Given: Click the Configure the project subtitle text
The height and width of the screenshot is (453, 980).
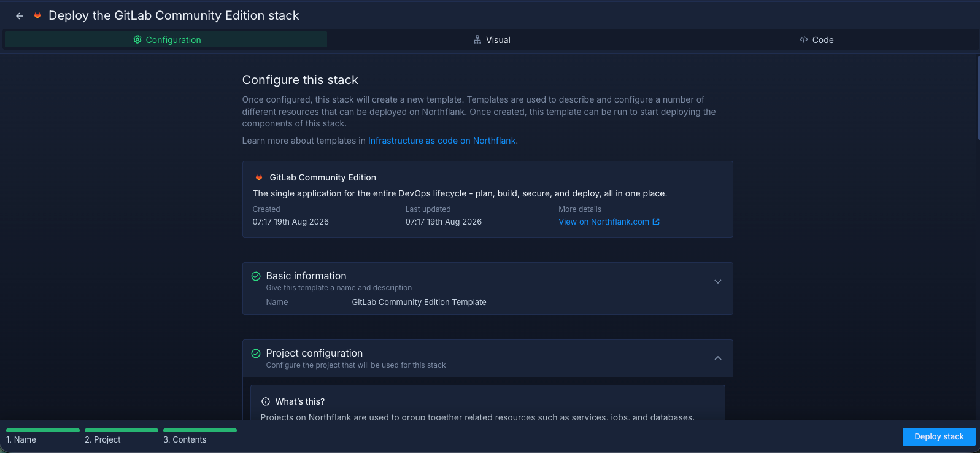Looking at the screenshot, I should pos(356,365).
